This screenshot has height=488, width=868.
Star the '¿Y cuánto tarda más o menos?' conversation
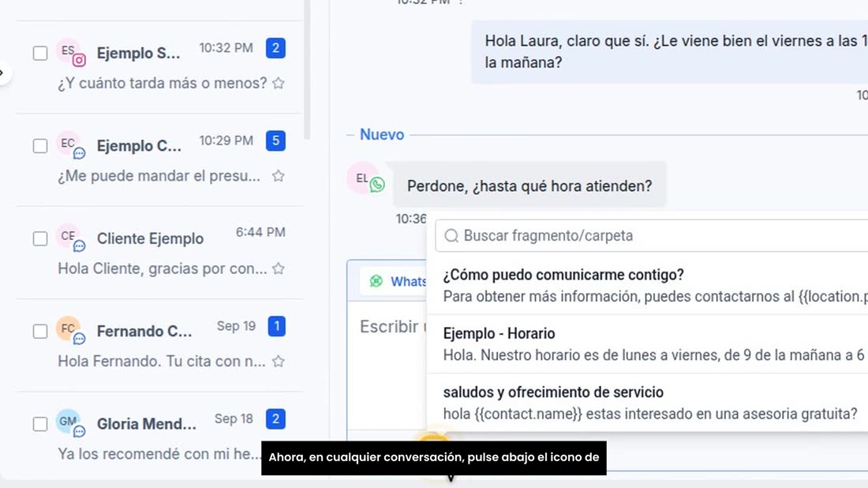[279, 83]
